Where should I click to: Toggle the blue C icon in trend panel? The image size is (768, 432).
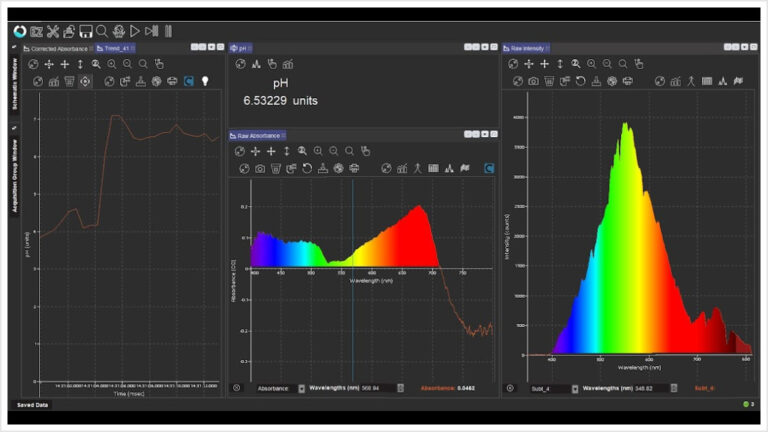[189, 81]
